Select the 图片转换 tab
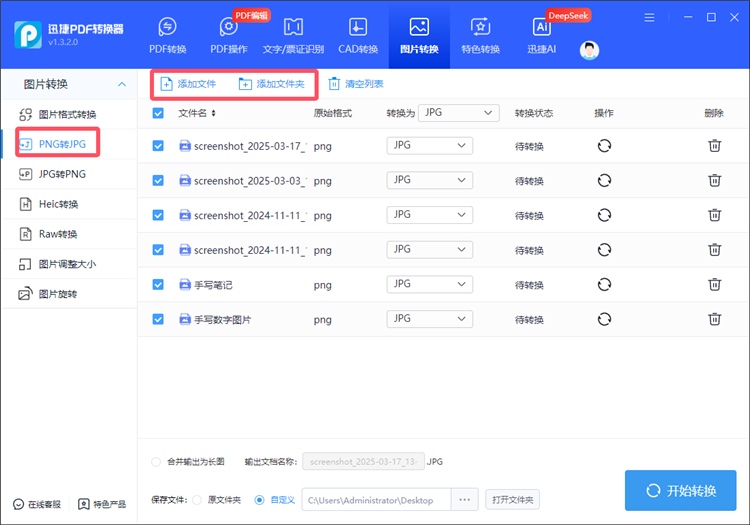The width and height of the screenshot is (750, 525). [x=419, y=36]
